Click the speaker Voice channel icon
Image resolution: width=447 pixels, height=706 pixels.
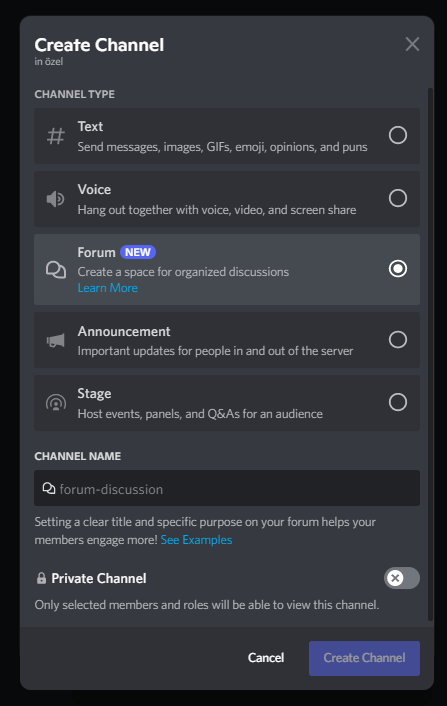[x=55, y=199]
